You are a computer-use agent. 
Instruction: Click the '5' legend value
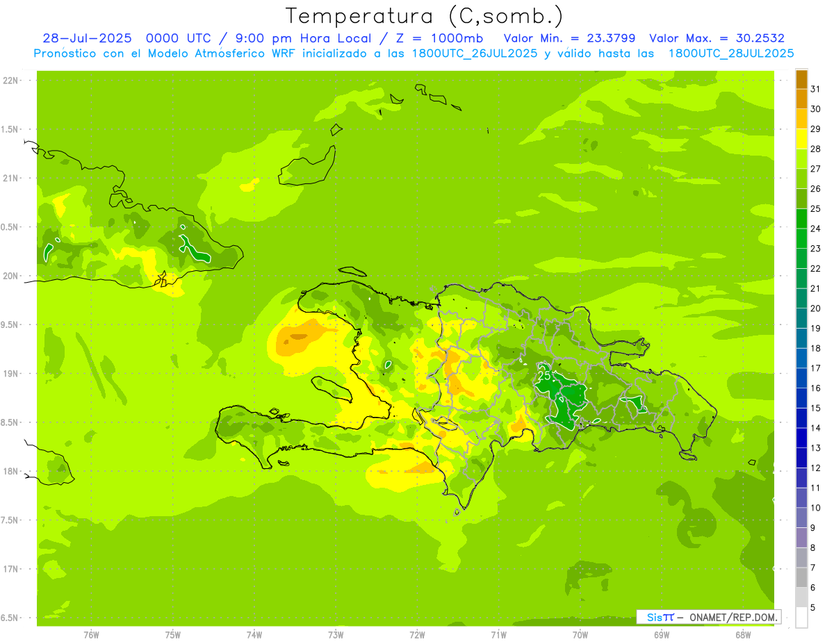(x=813, y=608)
